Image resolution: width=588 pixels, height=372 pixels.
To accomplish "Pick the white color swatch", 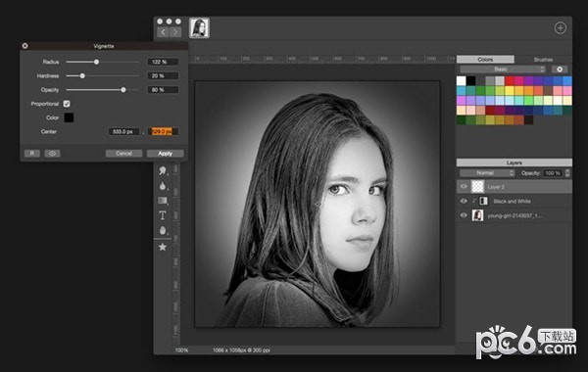I will point(462,80).
